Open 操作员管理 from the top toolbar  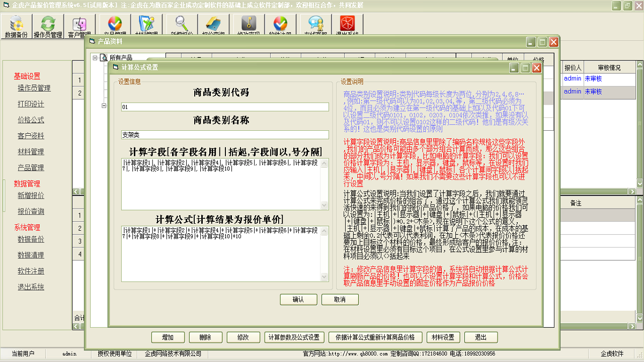[x=48, y=26]
